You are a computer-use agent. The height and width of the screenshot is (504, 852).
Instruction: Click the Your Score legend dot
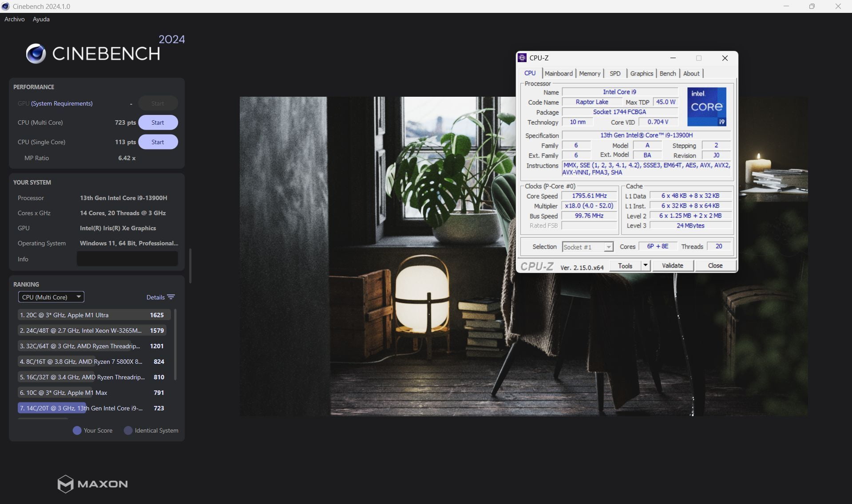coord(77,430)
